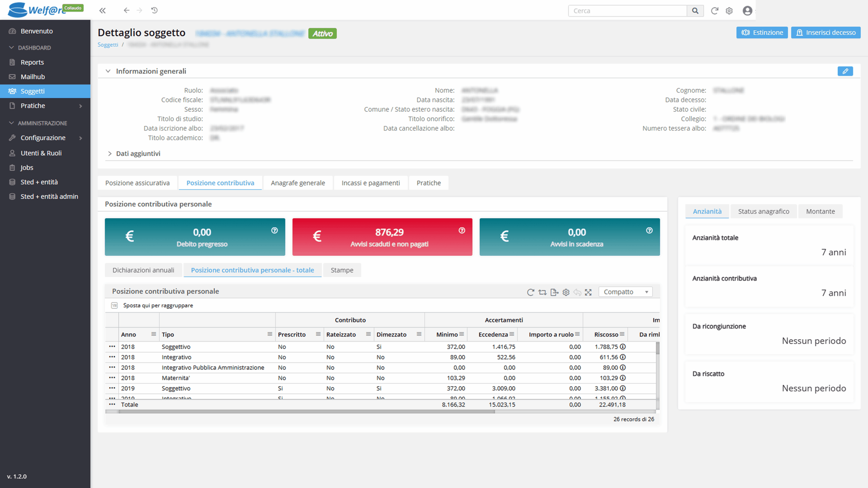
Task: Open Riscosso info icon for 3.381,00
Action: click(x=623, y=388)
